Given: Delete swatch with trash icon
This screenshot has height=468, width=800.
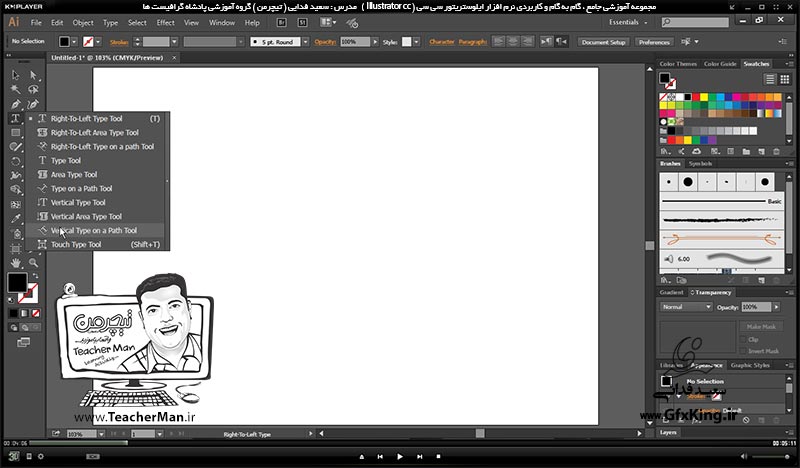Looking at the screenshot, I should [777, 152].
